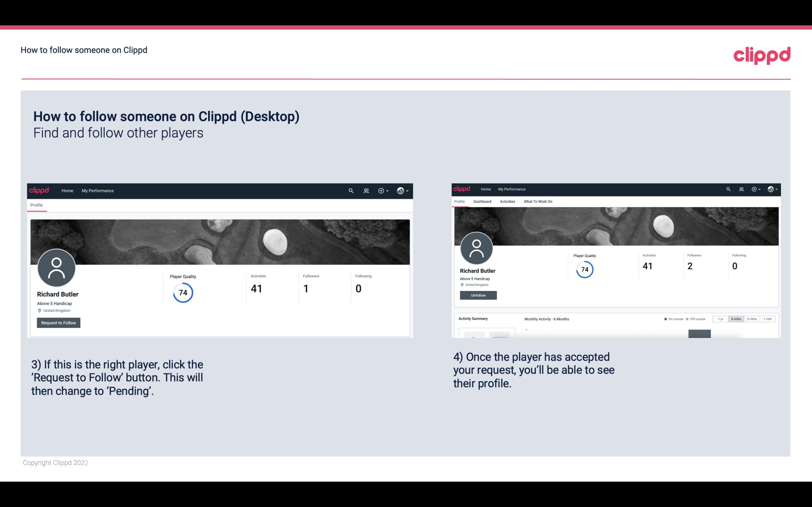812x507 pixels.
Task: Click the 'Home' menu item in navbar
Action: (66, 190)
